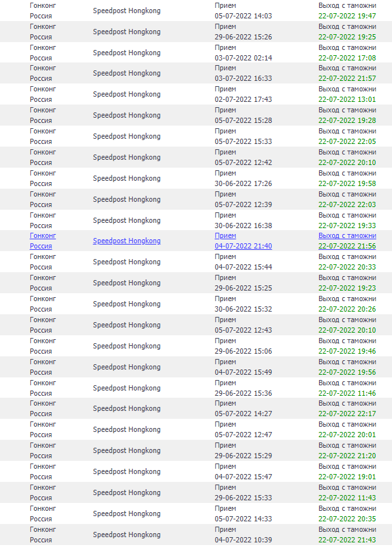Select row with customs exit 22-07-2022 22:03
Image resolution: width=392 pixels, height=547 pixels.
pos(196,199)
